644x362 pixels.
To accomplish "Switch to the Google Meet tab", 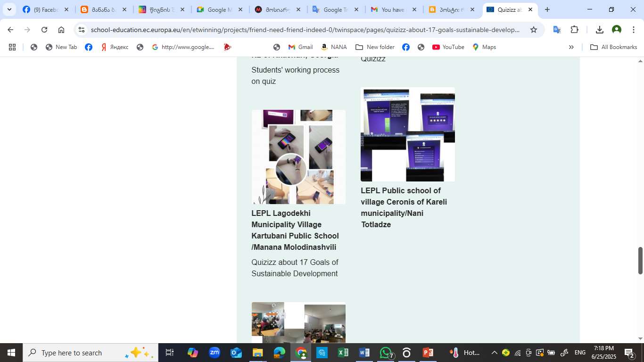I will pos(220,9).
